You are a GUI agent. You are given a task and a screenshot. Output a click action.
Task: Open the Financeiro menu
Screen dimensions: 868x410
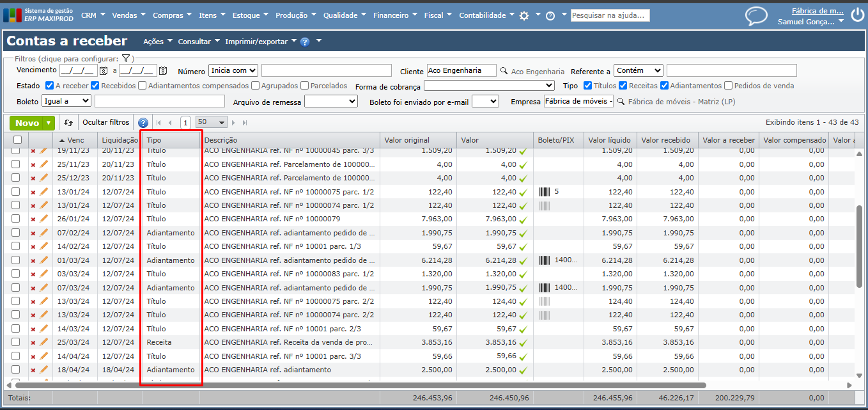pyautogui.click(x=395, y=15)
